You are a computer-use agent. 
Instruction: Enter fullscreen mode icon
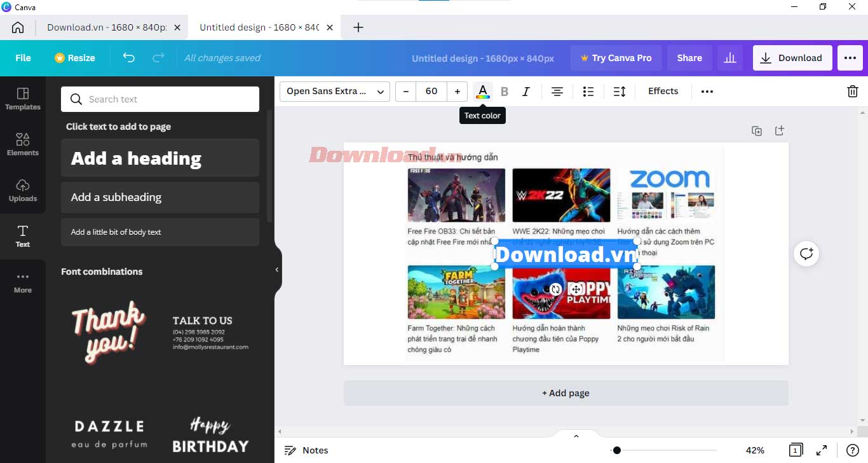pyautogui.click(x=822, y=450)
